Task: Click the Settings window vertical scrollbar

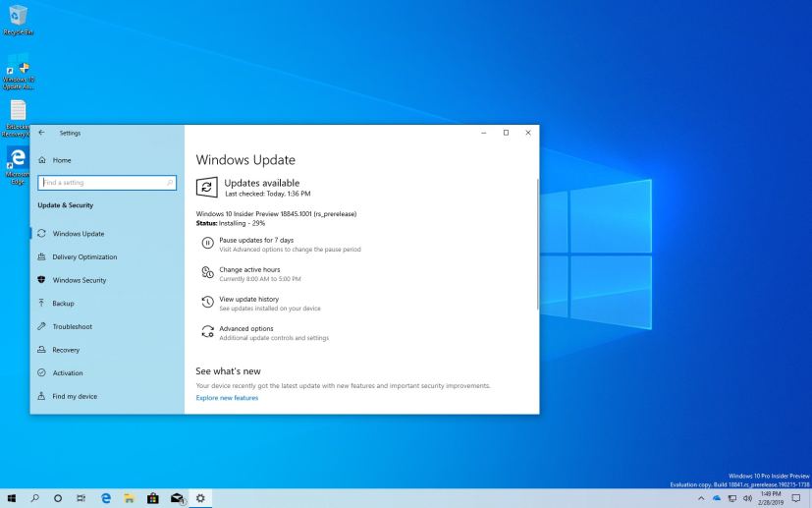Action: 537,244
